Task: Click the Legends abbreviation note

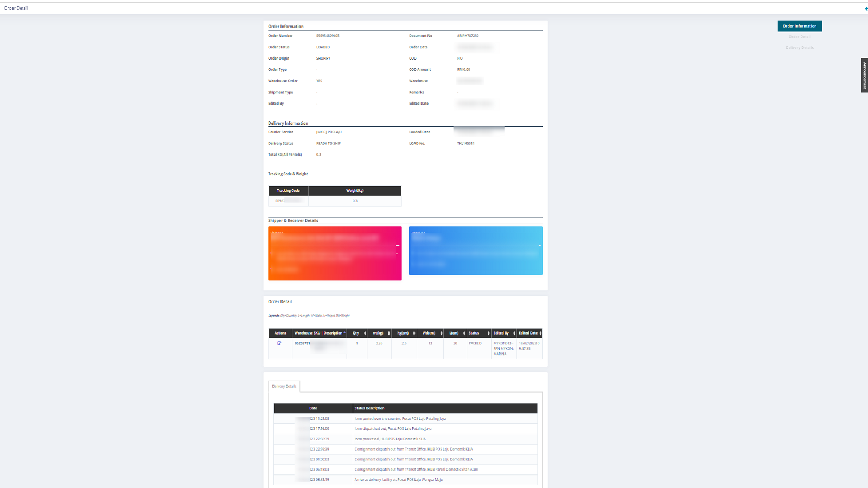Action: (309, 316)
